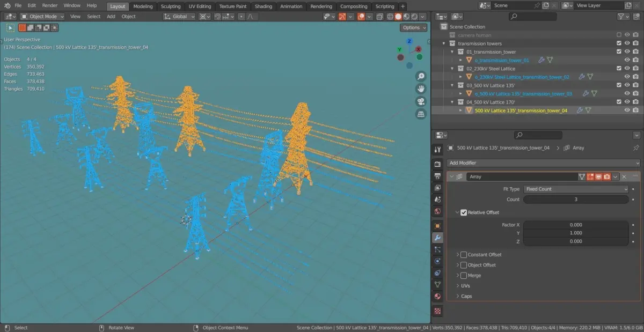Select material preview viewport shading
644x332 pixels.
coord(406,17)
